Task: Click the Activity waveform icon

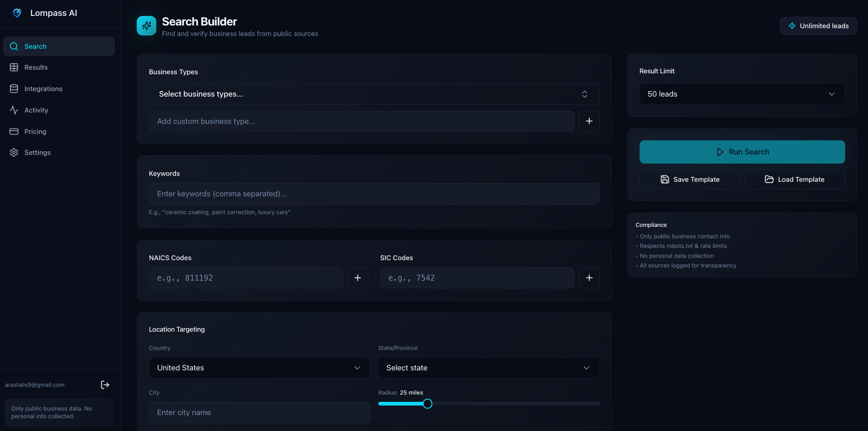Action: [x=14, y=110]
